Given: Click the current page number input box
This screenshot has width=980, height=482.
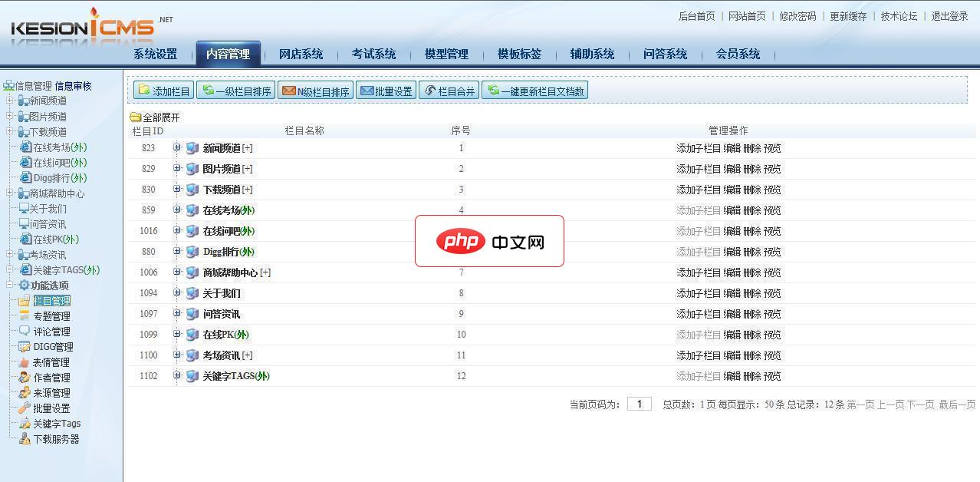Looking at the screenshot, I should 641,402.
